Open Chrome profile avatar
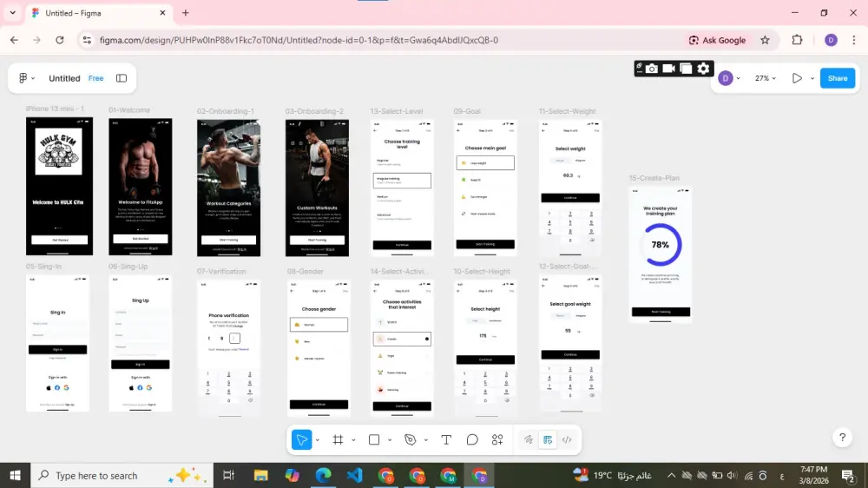This screenshot has height=488, width=868. (x=831, y=40)
